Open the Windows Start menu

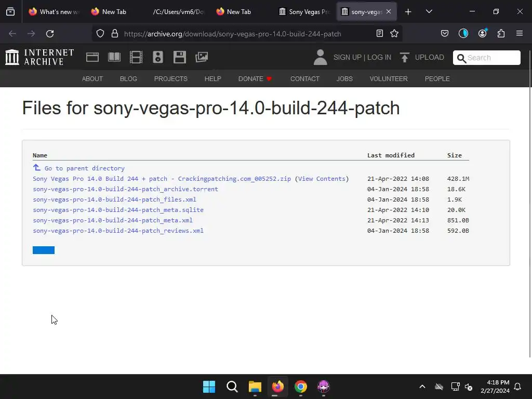click(x=209, y=387)
